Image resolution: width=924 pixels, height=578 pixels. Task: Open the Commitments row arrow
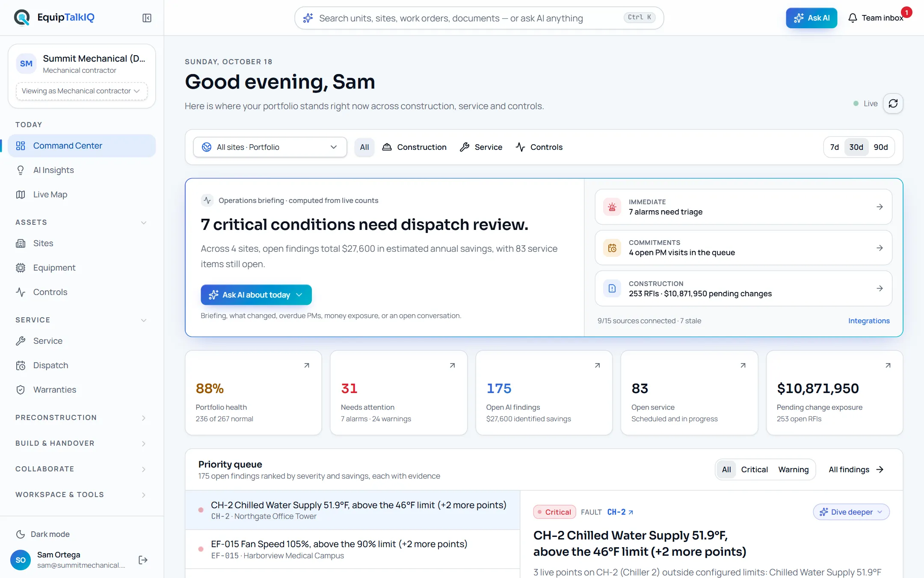(880, 248)
